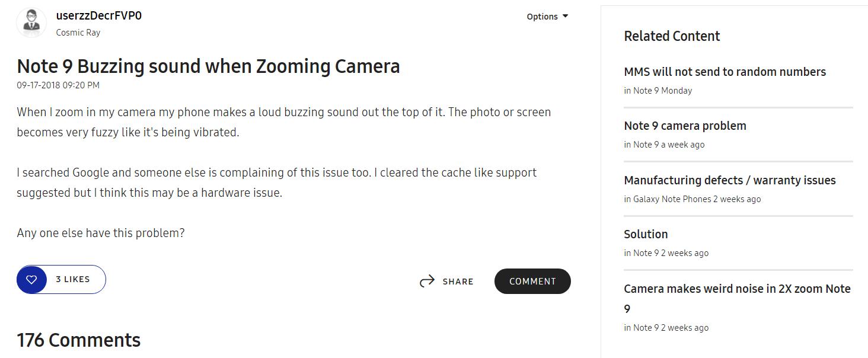Click 'Galaxy Note Phones' board link
868x358 pixels.
point(672,199)
